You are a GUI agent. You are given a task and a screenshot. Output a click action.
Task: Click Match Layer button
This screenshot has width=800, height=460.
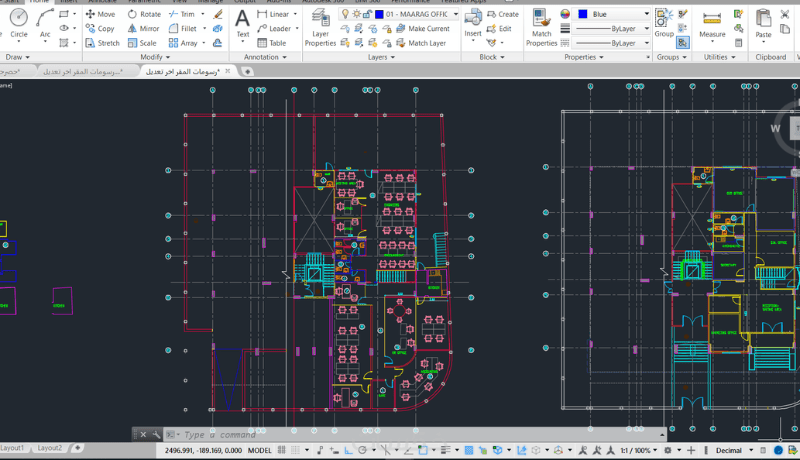coord(421,43)
